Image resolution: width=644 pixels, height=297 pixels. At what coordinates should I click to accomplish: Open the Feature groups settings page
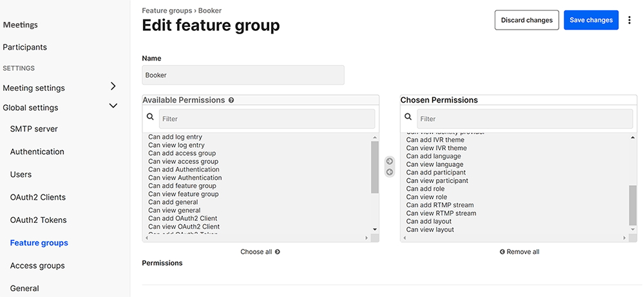39,243
